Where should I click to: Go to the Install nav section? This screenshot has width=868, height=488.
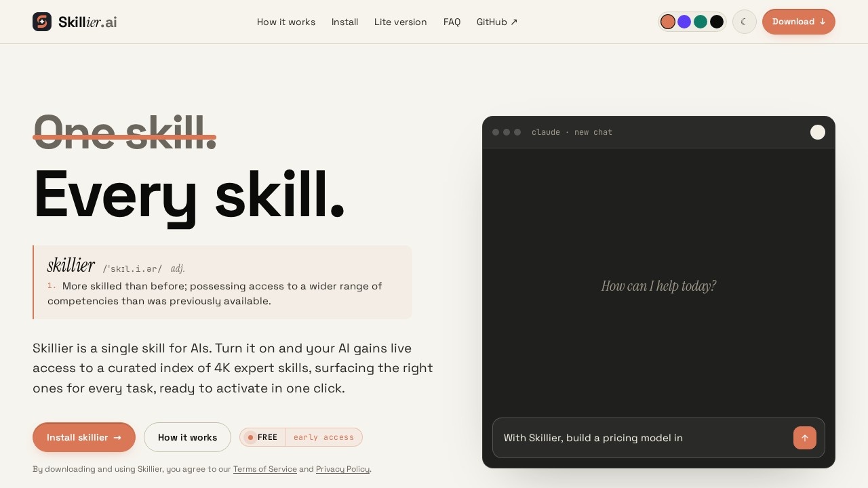tap(344, 22)
